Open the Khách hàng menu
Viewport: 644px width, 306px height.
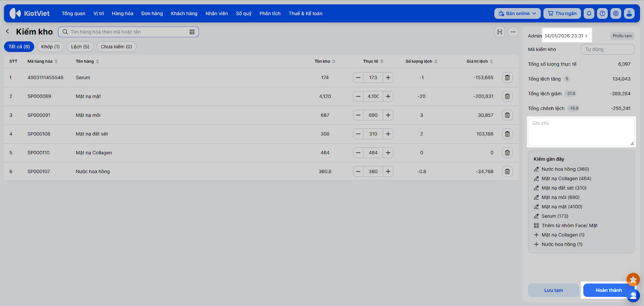tap(184, 13)
